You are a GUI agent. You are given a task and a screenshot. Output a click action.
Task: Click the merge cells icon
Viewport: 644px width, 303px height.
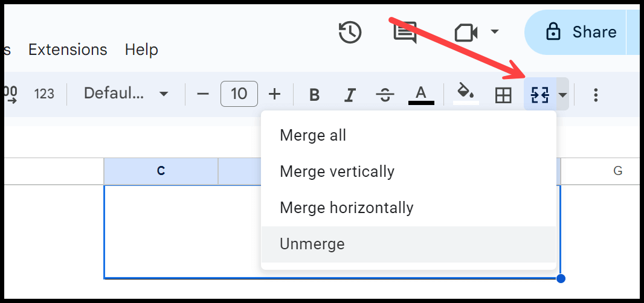pyautogui.click(x=539, y=95)
